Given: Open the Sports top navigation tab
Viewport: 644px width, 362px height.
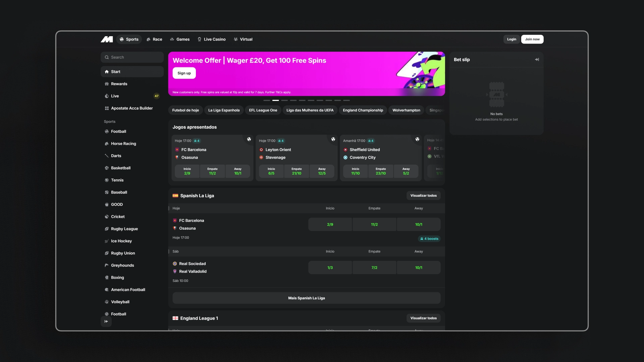Looking at the screenshot, I should pyautogui.click(x=129, y=39).
